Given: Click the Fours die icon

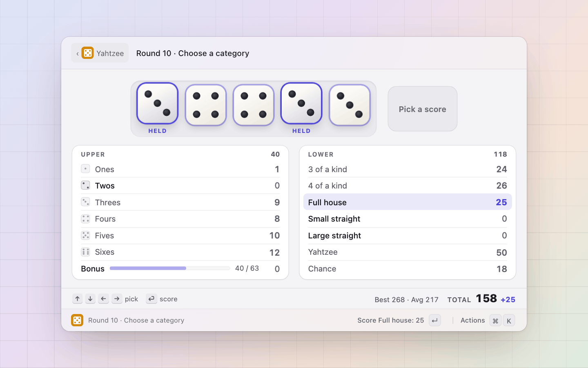Looking at the screenshot, I should click(x=85, y=219).
